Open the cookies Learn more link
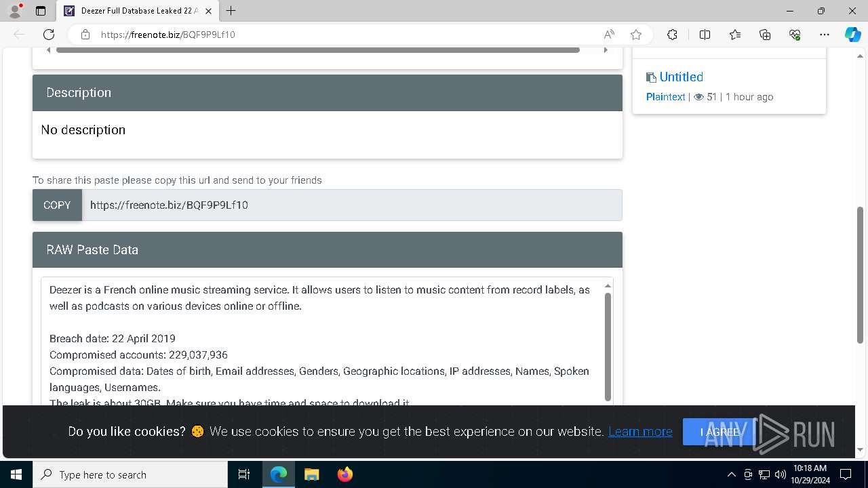The width and height of the screenshot is (868, 488). pos(640,431)
